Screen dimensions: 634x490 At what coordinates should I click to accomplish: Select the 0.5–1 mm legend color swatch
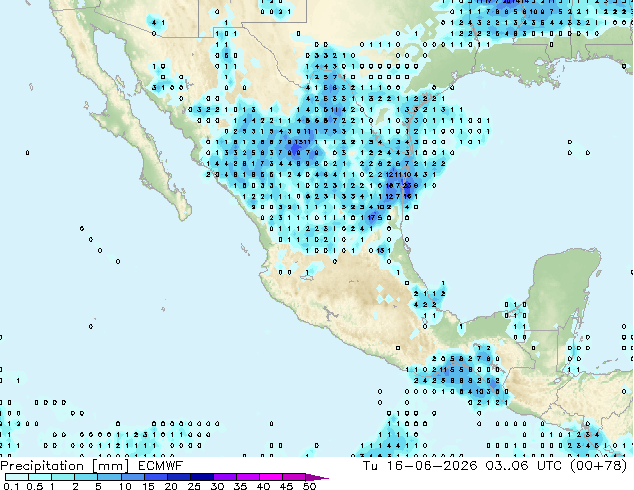click(40, 477)
